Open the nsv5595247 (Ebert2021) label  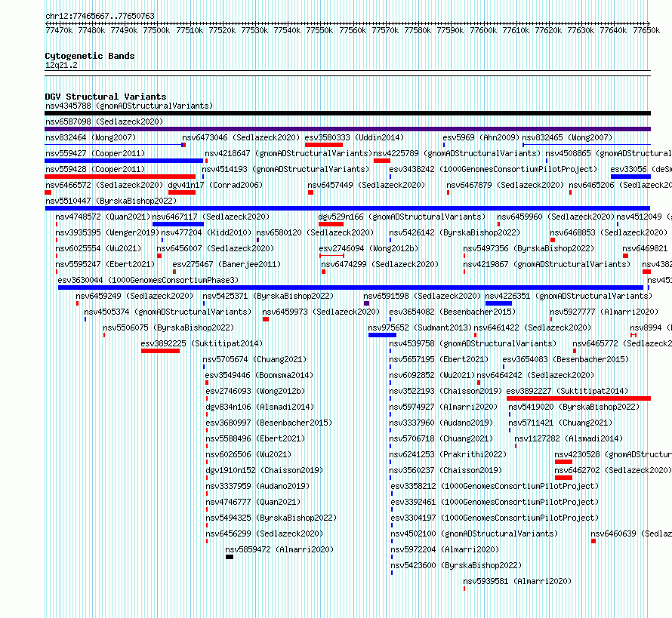[x=105, y=264]
